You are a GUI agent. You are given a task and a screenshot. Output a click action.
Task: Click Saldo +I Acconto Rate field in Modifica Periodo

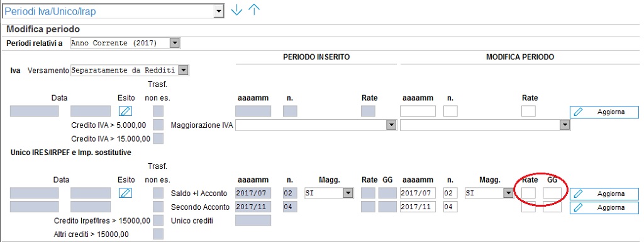(528, 193)
